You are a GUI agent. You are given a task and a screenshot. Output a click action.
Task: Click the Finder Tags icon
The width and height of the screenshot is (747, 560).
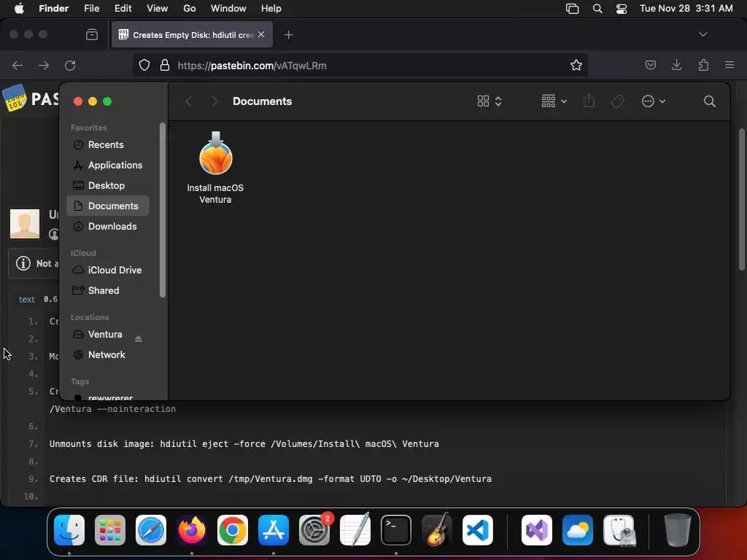pos(617,101)
